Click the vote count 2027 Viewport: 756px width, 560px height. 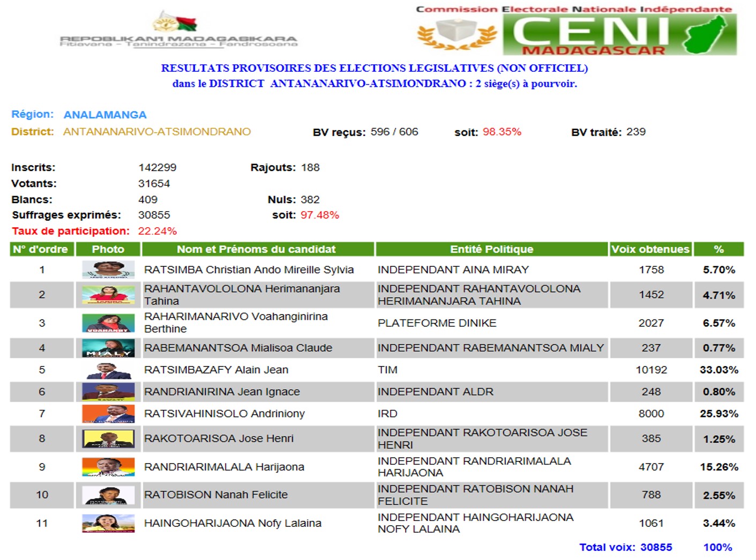[x=651, y=323]
